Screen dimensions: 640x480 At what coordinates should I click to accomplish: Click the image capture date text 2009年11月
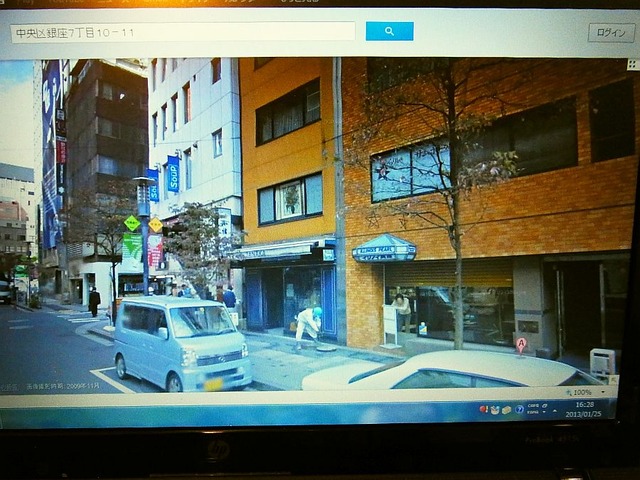pyautogui.click(x=83, y=386)
